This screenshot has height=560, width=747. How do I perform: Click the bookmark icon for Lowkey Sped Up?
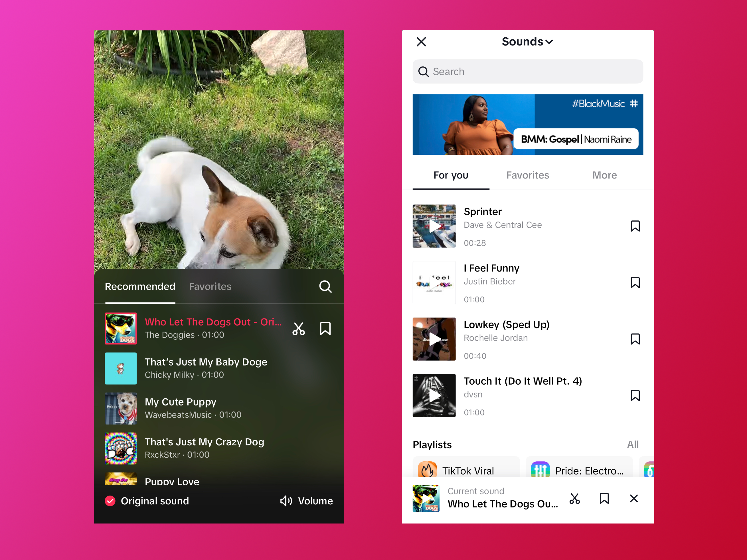[x=635, y=339]
